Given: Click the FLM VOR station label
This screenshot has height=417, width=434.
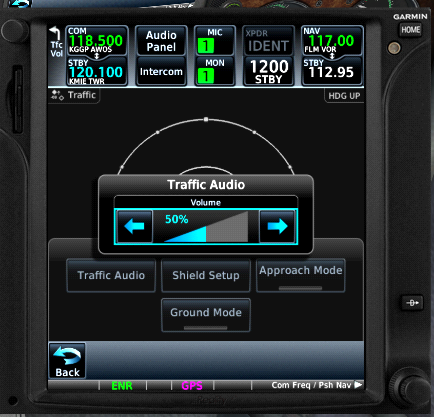Looking at the screenshot, I should [320, 50].
